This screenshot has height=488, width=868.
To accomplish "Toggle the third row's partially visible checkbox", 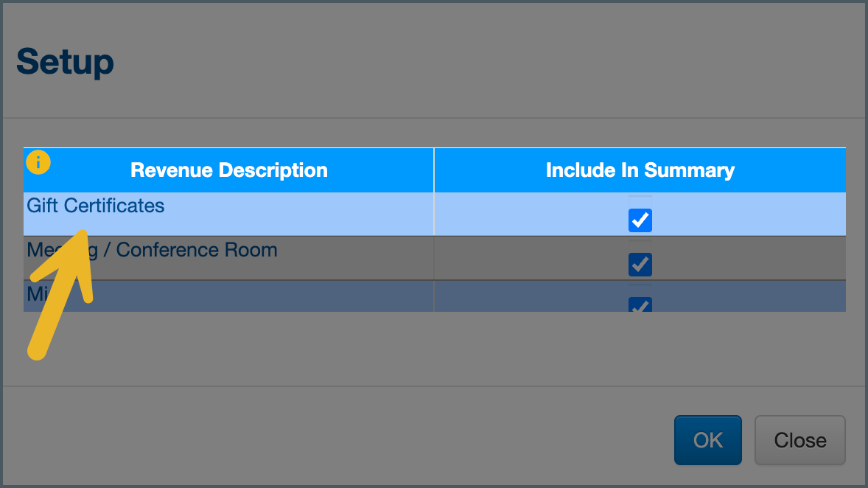I will tap(640, 305).
